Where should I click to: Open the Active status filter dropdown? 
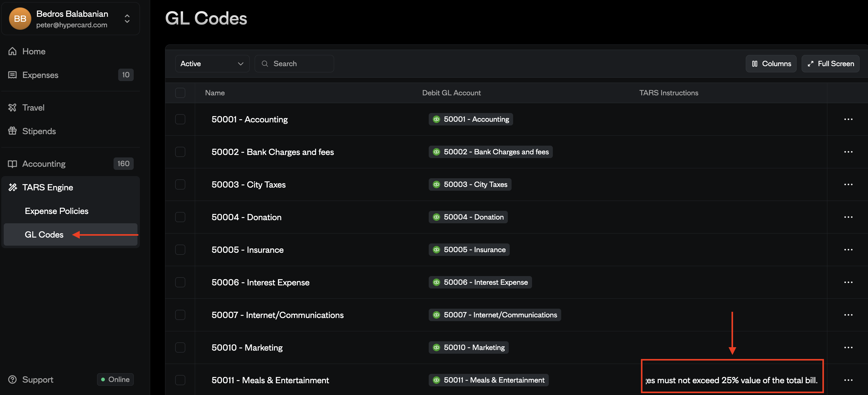point(212,64)
